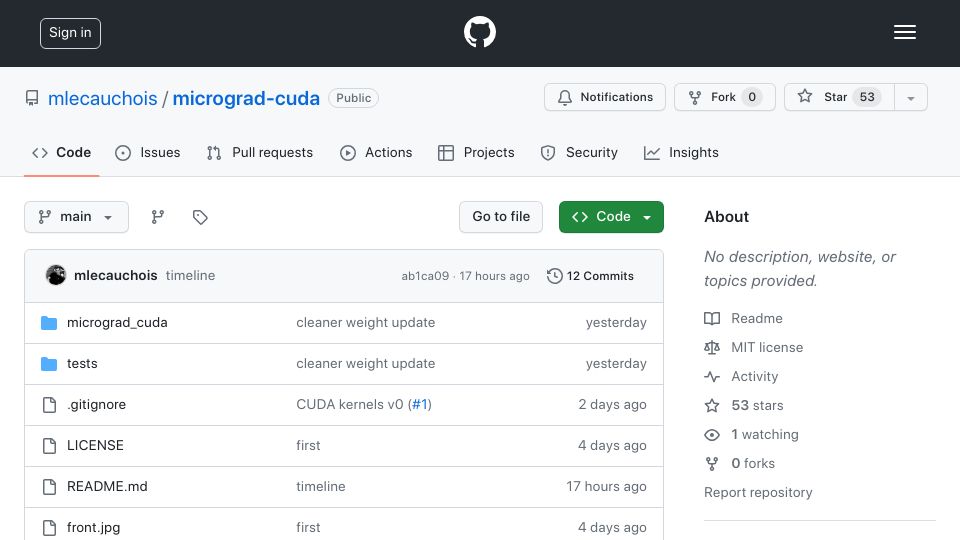Click the tests folder icon

pyautogui.click(x=49, y=364)
